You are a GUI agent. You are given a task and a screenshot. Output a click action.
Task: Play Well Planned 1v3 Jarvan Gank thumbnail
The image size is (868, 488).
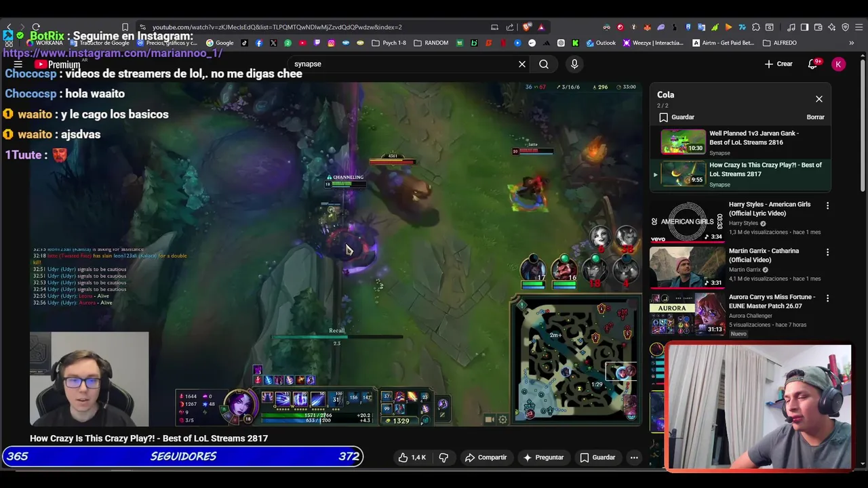click(x=683, y=141)
